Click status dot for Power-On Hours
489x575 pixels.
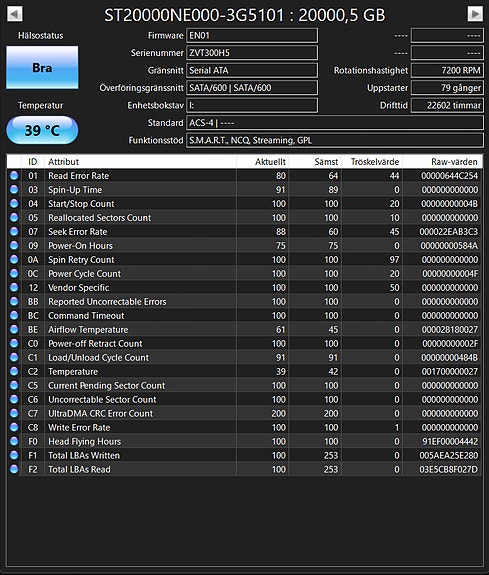tap(14, 245)
